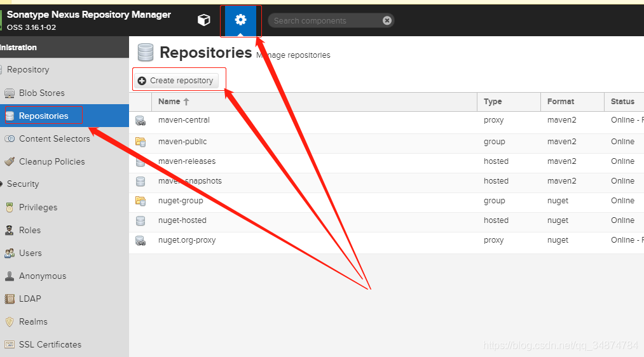The image size is (644, 357).
Task: Sort by the Type column header
Action: 509,102
